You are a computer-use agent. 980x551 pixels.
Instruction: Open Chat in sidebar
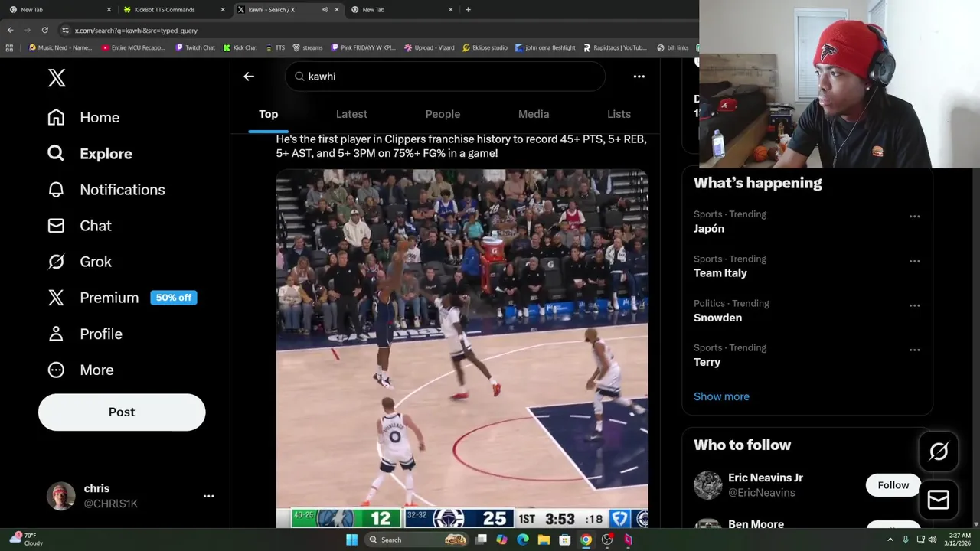point(80,226)
